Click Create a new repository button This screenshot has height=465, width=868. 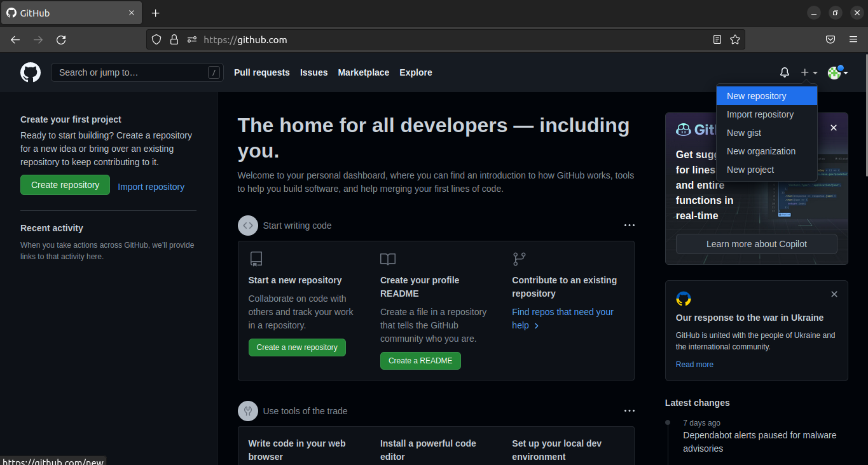click(297, 347)
